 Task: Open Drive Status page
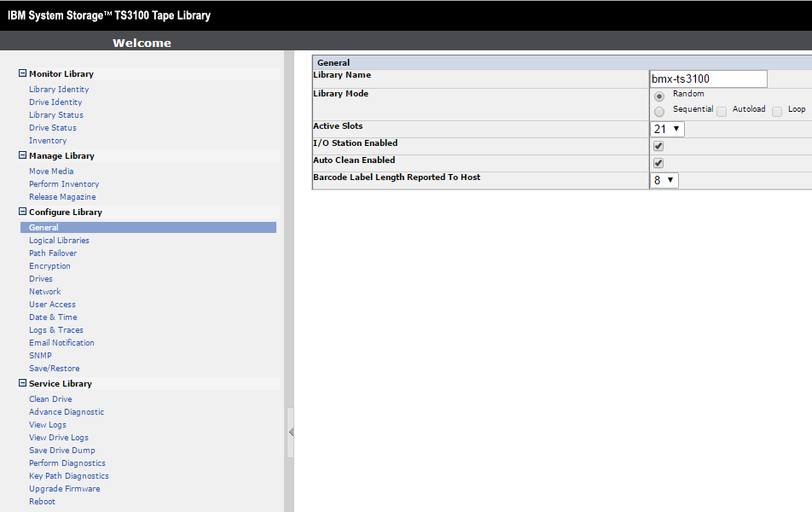53,127
